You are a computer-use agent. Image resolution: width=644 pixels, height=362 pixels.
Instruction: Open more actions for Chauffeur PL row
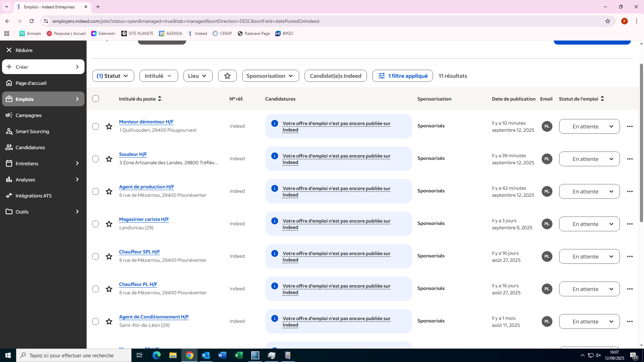pyautogui.click(x=630, y=289)
